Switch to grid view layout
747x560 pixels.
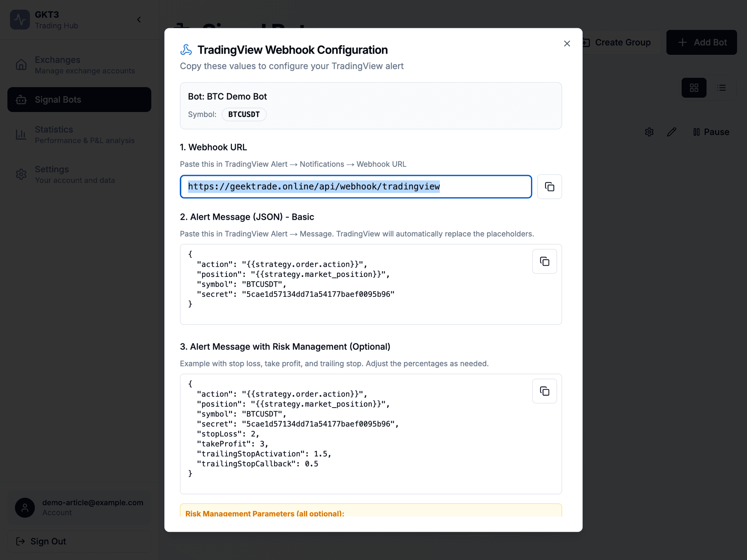point(694,87)
